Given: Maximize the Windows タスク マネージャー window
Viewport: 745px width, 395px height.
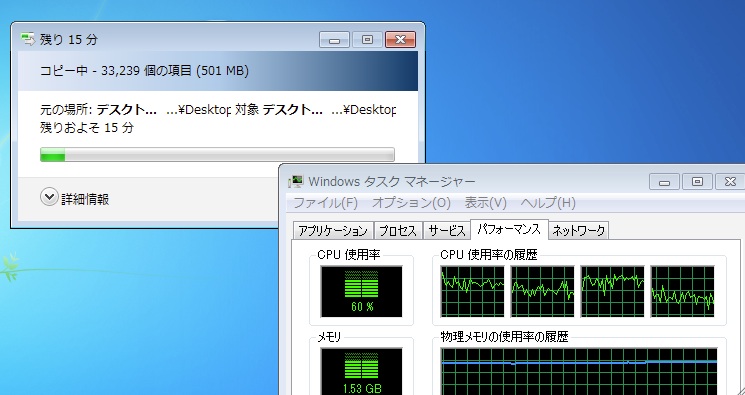Looking at the screenshot, I should (697, 181).
